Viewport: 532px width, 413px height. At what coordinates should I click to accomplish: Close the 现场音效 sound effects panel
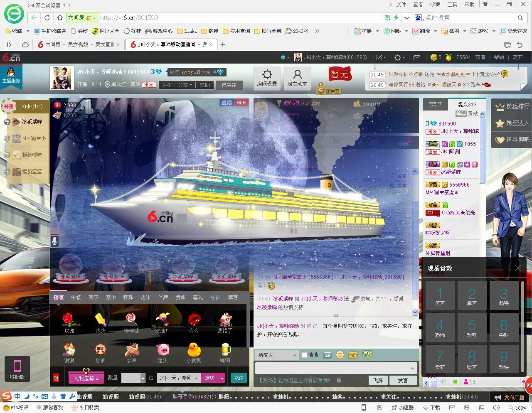(x=518, y=268)
